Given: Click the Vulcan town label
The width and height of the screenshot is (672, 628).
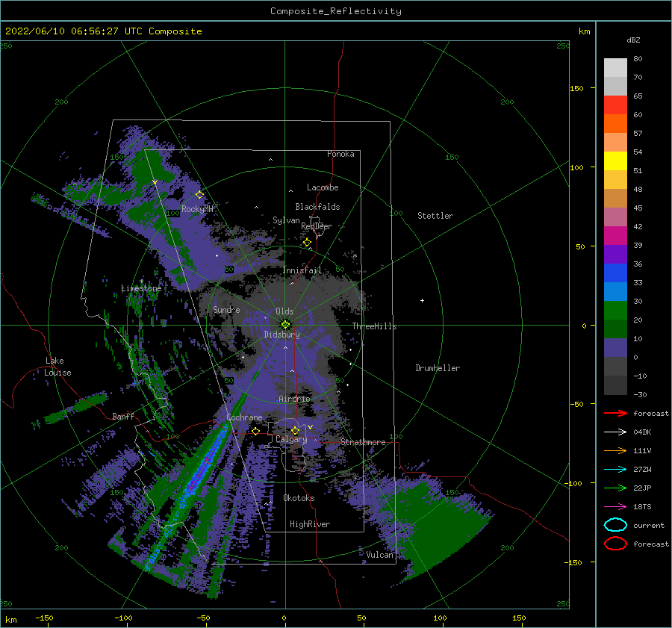Looking at the screenshot, I should (x=379, y=555).
